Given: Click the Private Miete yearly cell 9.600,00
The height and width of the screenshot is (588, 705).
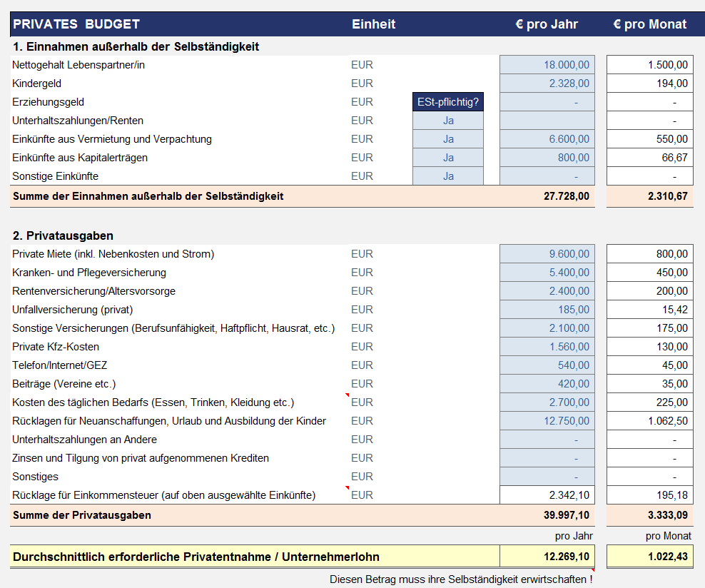Looking at the screenshot, I should click(547, 254).
